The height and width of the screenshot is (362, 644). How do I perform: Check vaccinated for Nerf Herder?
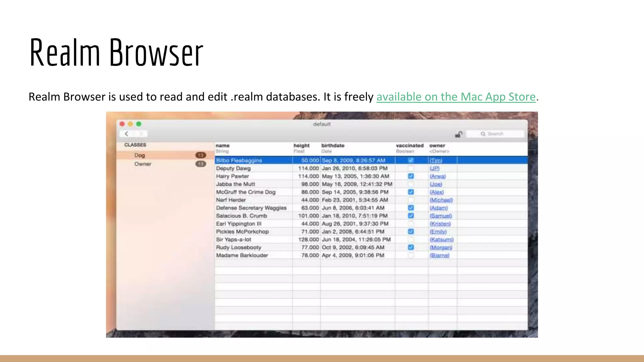(x=411, y=200)
